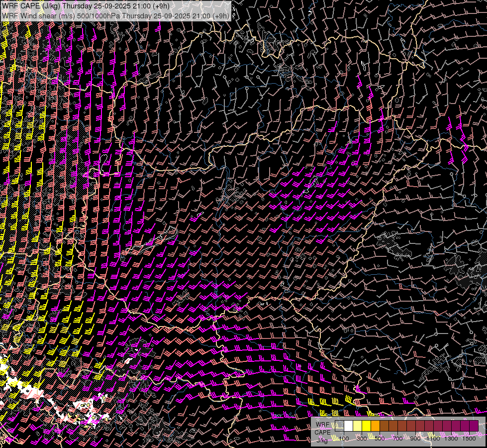Click the WRF CAPE title line

[x=86, y=6]
